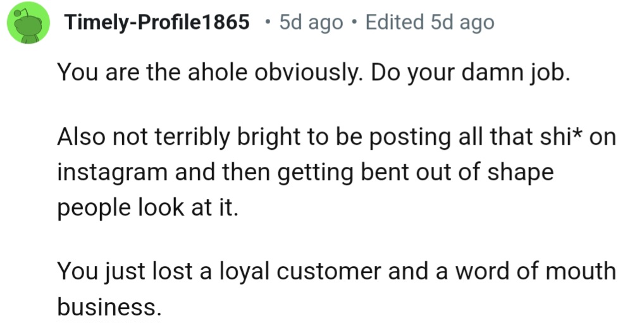
Task: Click the sentence "Do your damn job."
Action: 471,74
